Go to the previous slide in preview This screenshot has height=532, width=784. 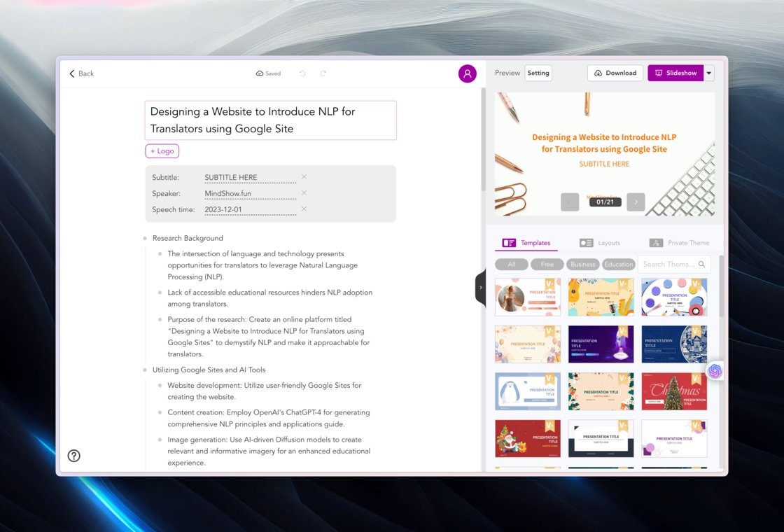570,202
